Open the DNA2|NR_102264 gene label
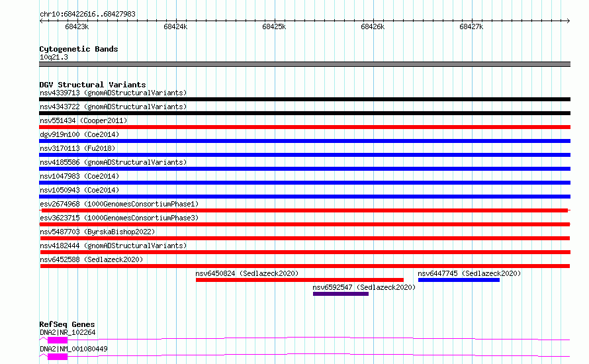 (68, 332)
